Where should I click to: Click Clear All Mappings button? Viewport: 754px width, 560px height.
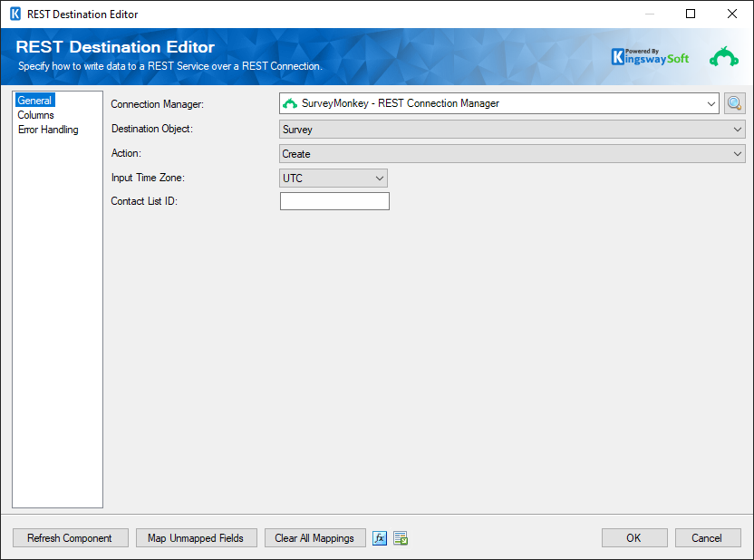314,538
